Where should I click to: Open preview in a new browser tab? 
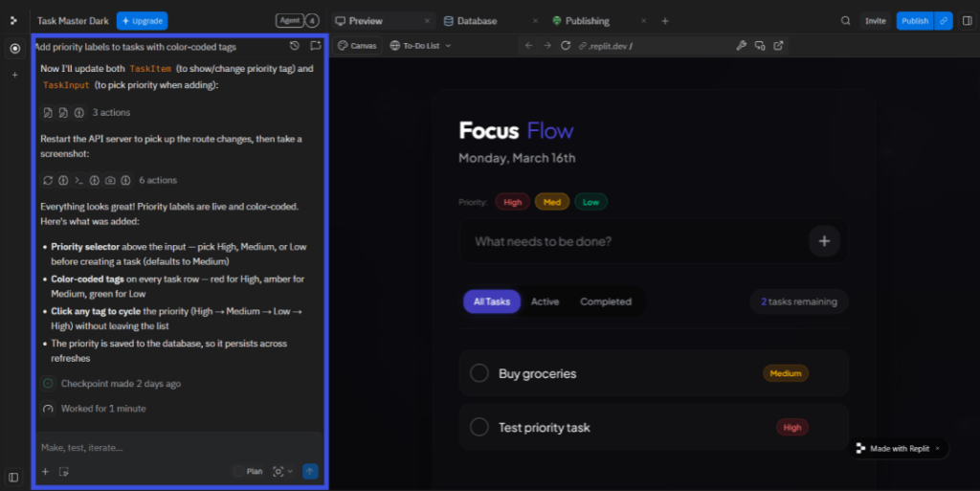tap(778, 46)
